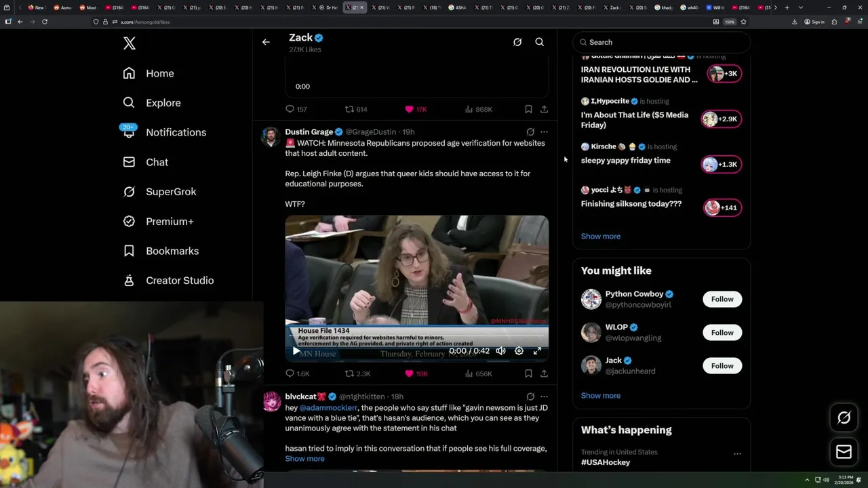
Task: Open a new browser tab
Action: [787, 7]
